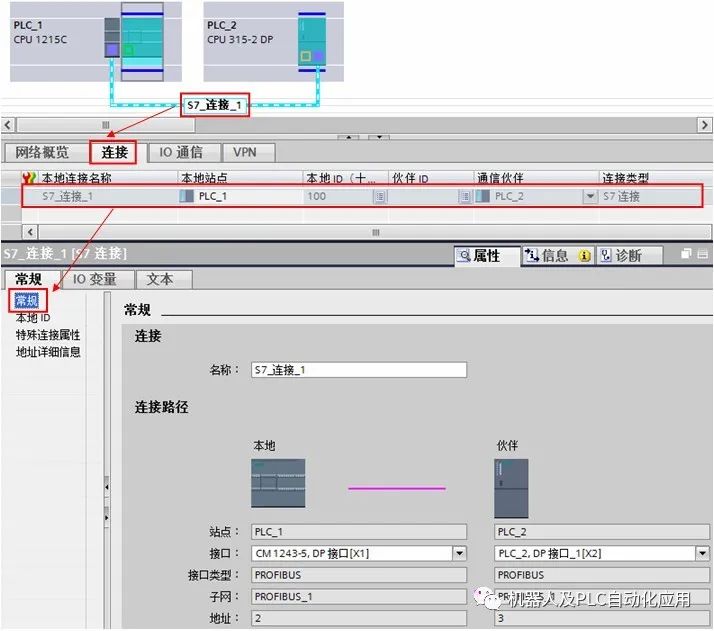Screen dimensions: 714x631
Task: Click the local 接口类型 PROFIBUS field
Action: coord(359,575)
